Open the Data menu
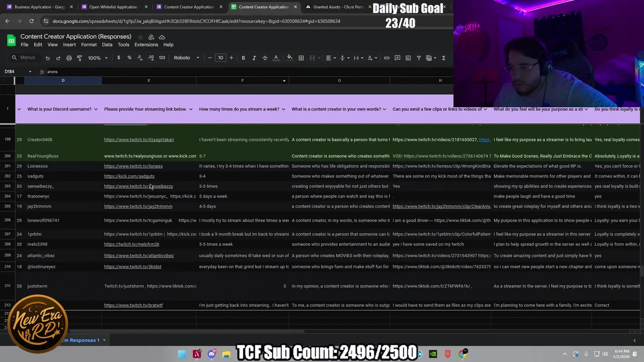Image resolution: width=644 pixels, height=362 pixels. [107, 45]
